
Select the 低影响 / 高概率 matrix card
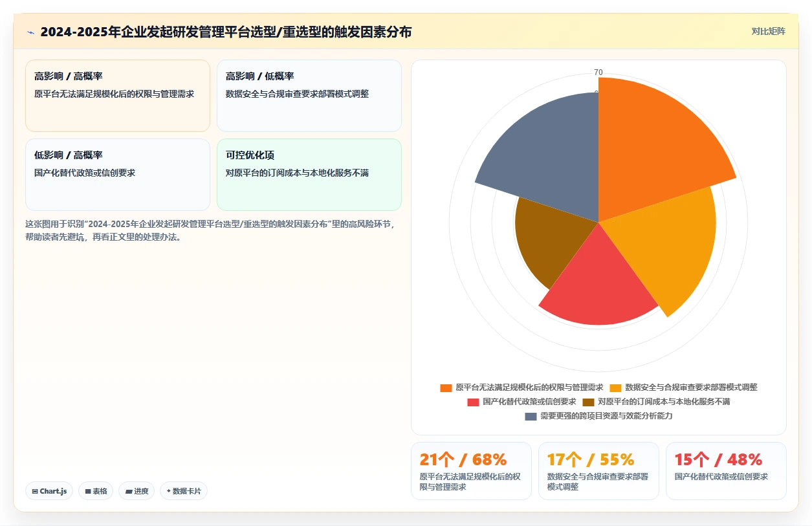pos(118,175)
